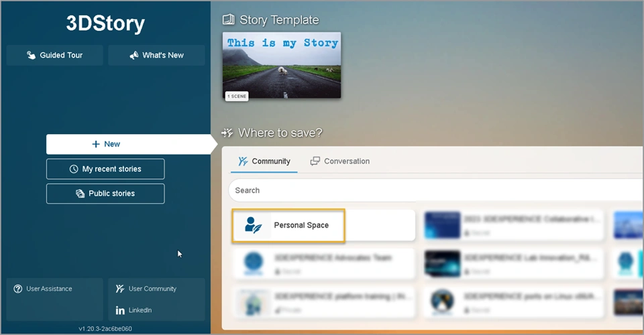Click the pointing hand icon in Guided Tour

pyautogui.click(x=32, y=56)
